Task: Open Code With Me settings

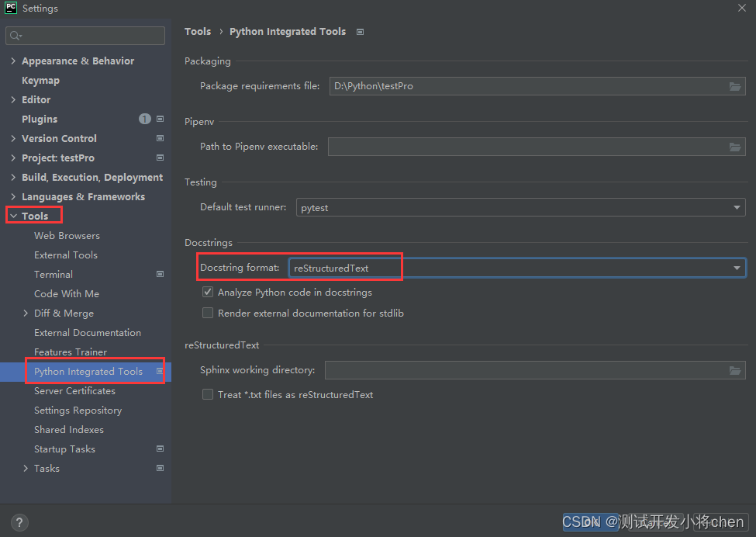Action: point(67,293)
